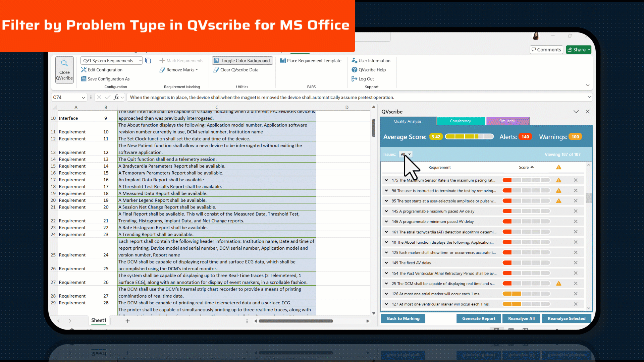Dismiss requirement 175 with its X icon
This screenshot has height=362, width=644.
(x=576, y=180)
